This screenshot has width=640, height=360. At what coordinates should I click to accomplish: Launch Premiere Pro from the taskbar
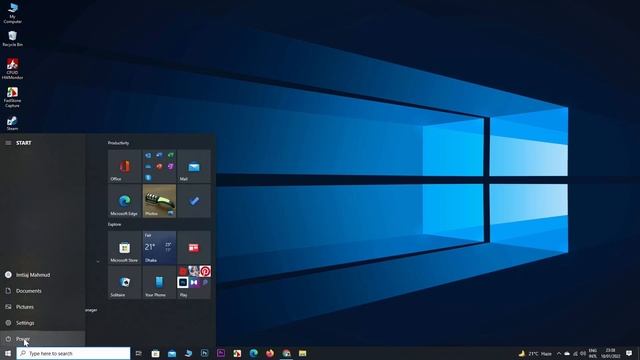pos(221,353)
